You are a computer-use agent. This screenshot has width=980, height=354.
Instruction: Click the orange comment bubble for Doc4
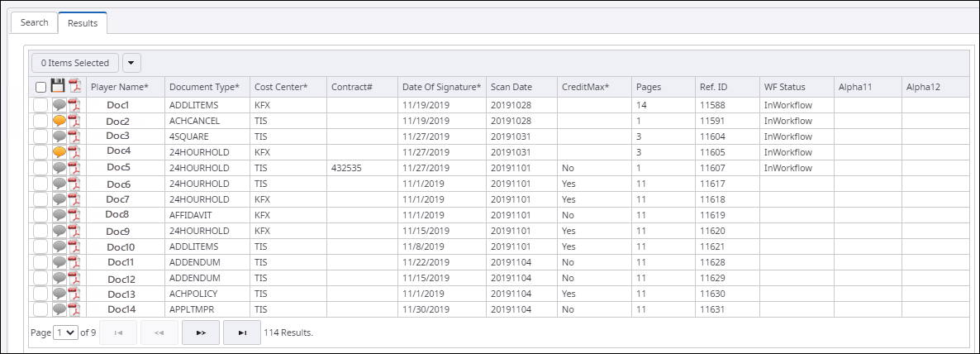pyautogui.click(x=59, y=152)
